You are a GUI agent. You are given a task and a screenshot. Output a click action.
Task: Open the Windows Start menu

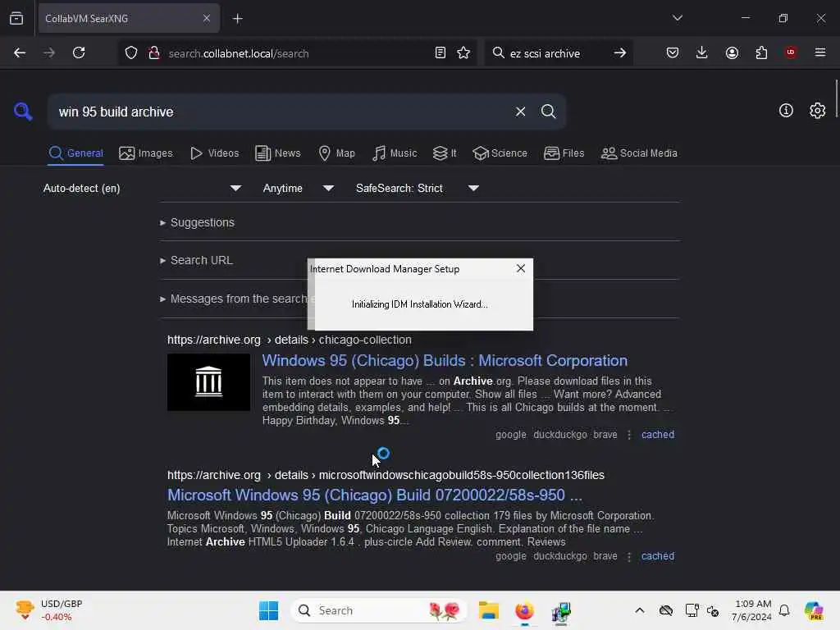268,610
